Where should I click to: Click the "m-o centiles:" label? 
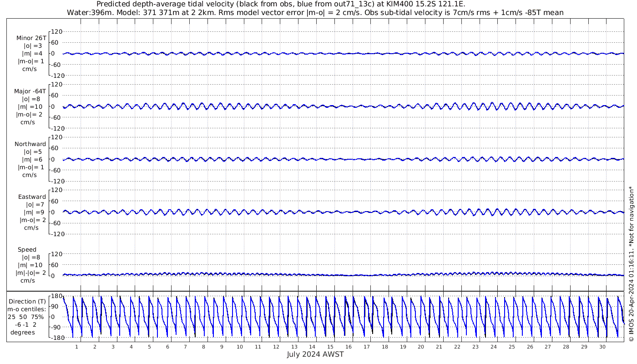click(x=26, y=309)
